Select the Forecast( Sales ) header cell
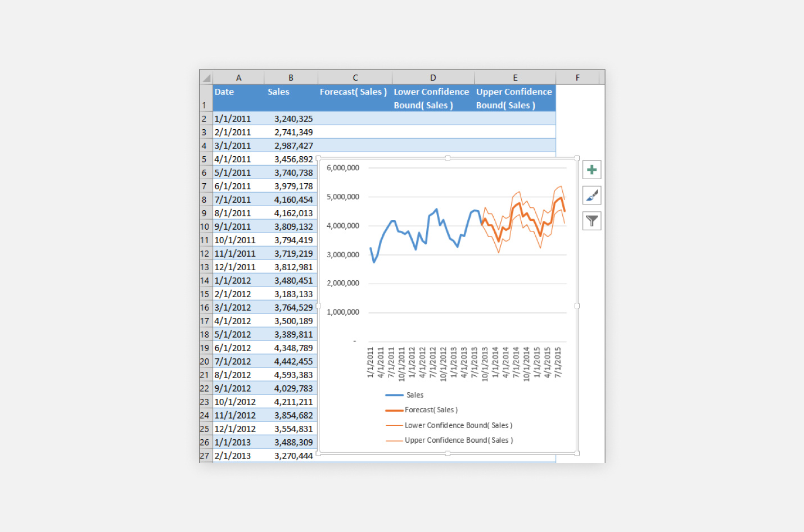This screenshot has height=532, width=804. click(354, 98)
